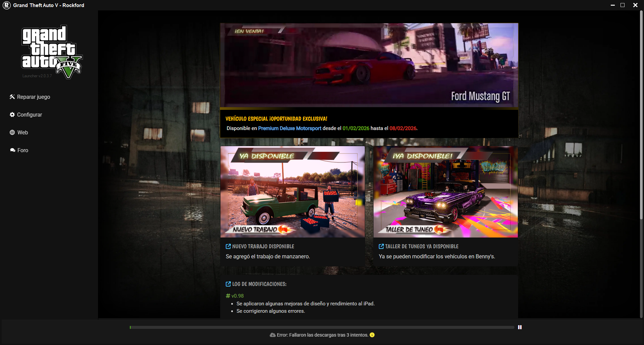Follow the Premium Deluxe Motorsport link
Image resolution: width=644 pixels, height=345 pixels.
click(x=289, y=128)
